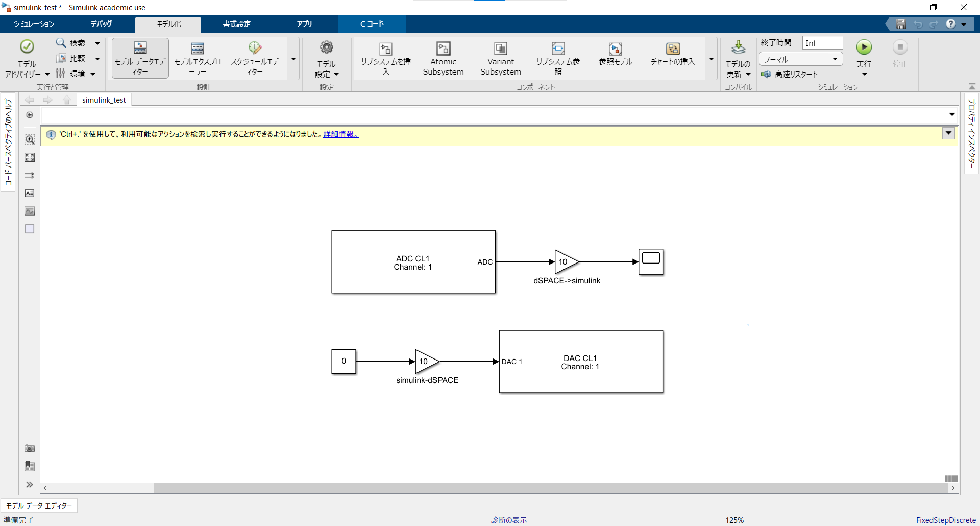The image size is (980, 526).
Task: Insert an Atomic Subsystem block
Action: [x=443, y=58]
